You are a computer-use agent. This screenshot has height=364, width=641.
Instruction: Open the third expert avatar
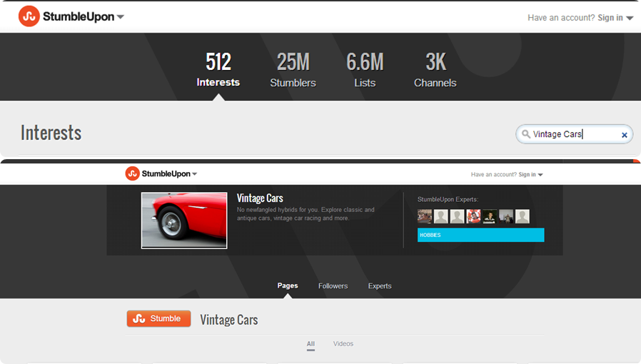[457, 216]
